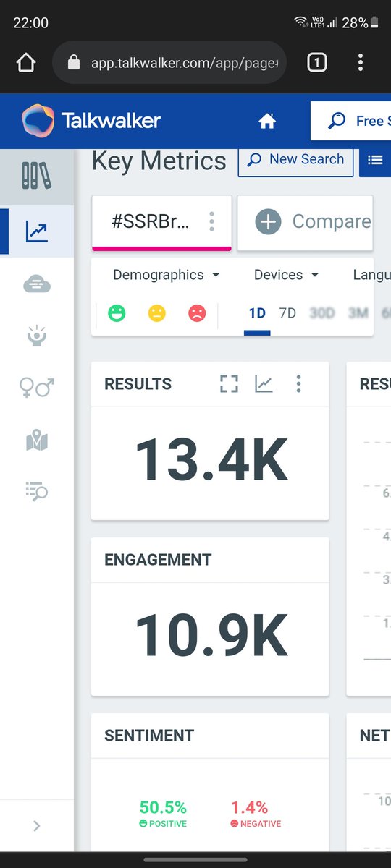Click the 50.5% positive sentiment value
Screen dimensions: 391x868
click(163, 807)
